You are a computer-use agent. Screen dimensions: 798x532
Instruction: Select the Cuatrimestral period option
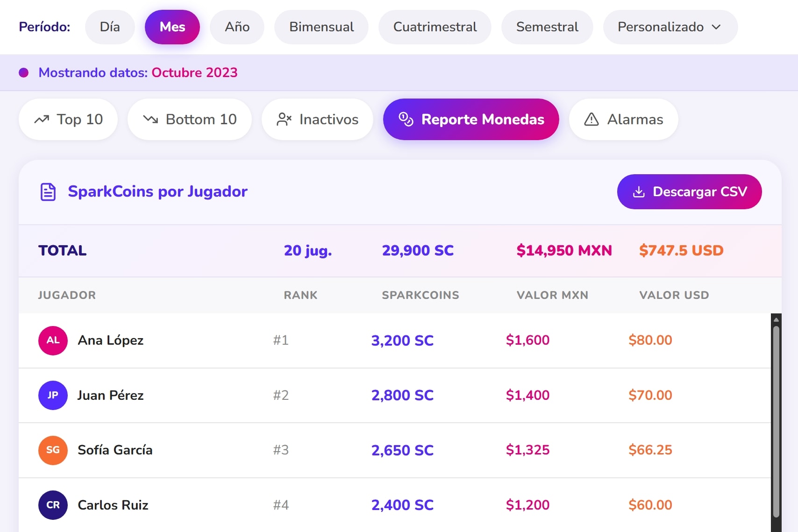[435, 27]
